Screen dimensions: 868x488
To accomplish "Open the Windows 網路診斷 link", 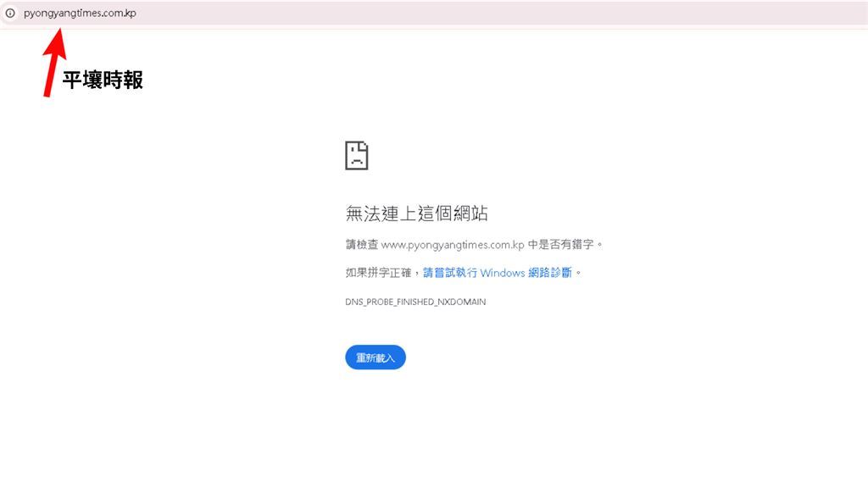I will [497, 273].
